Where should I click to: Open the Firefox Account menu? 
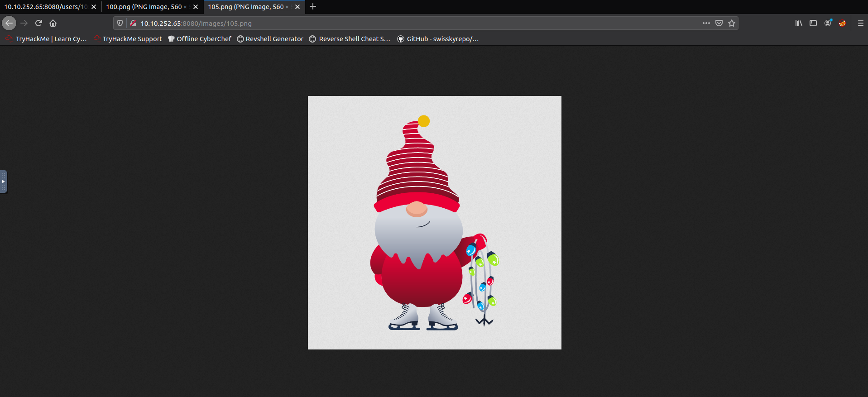828,23
